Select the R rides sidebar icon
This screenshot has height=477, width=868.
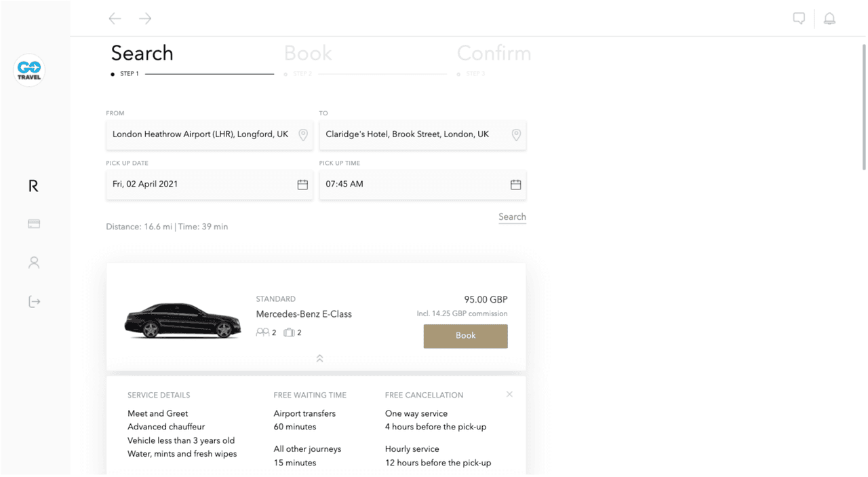pyautogui.click(x=33, y=186)
